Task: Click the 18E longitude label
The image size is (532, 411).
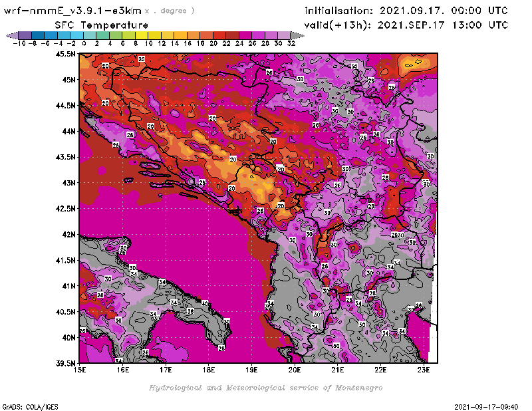Action: coord(209,370)
